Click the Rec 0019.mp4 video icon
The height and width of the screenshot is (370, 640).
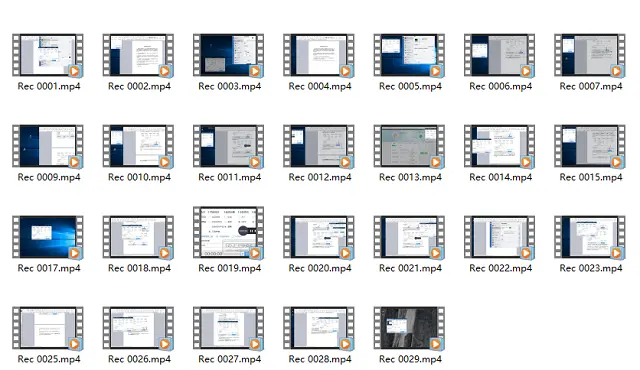coord(229,233)
